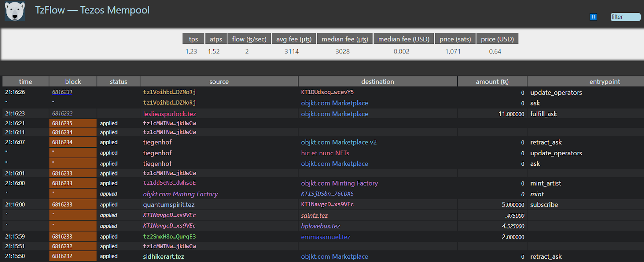Select the price (sats) stats header
This screenshot has height=262, width=644.
[x=455, y=39]
